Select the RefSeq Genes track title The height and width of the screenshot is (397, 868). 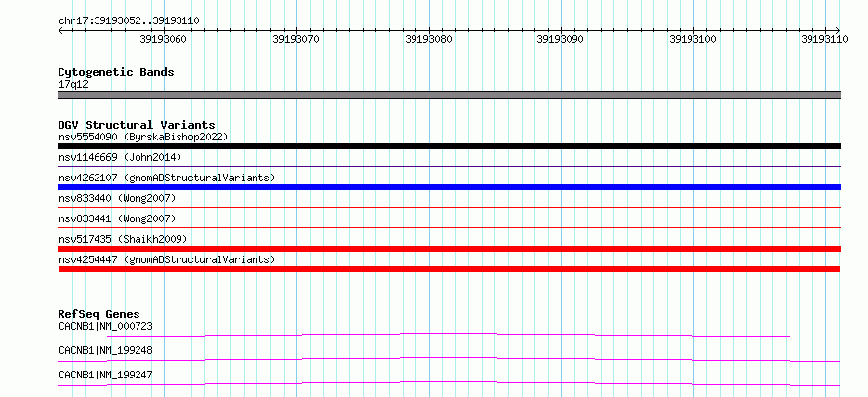99,314
